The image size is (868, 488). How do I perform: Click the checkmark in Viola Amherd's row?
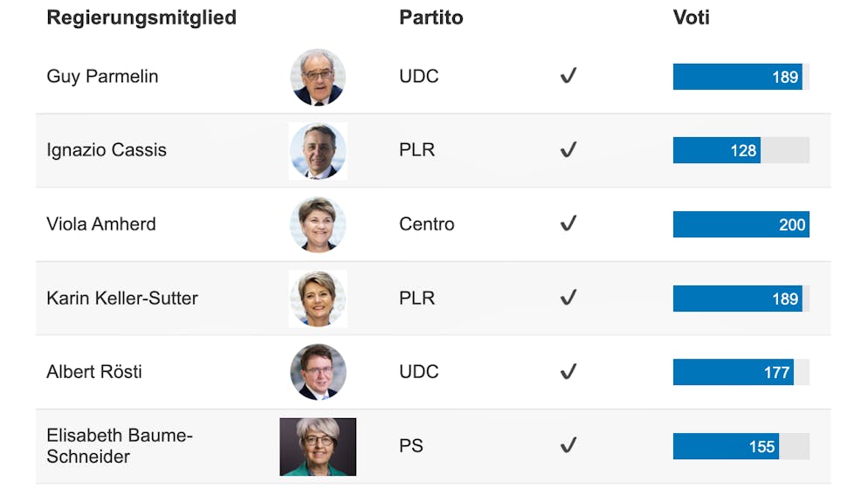[568, 224]
